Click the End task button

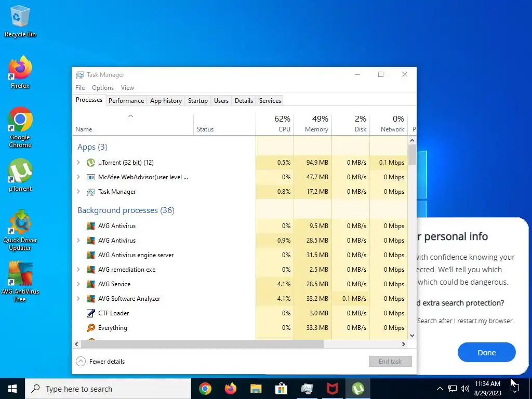[x=390, y=362]
